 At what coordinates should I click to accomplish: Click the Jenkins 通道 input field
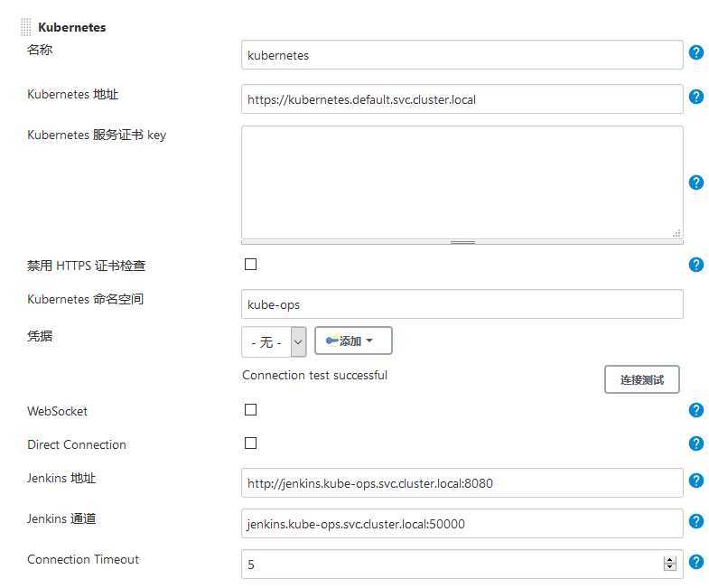[462, 523]
